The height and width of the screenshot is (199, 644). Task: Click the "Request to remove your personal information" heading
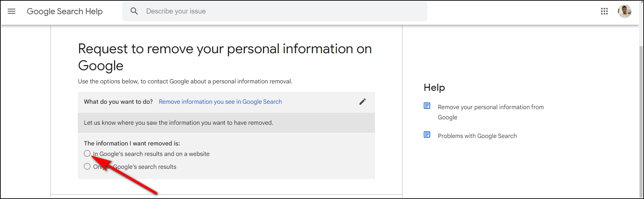tap(225, 57)
